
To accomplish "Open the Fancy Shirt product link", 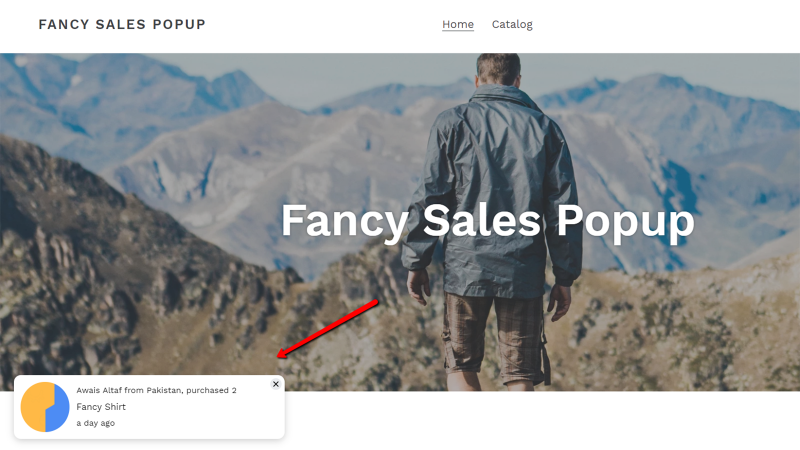I will 101,407.
